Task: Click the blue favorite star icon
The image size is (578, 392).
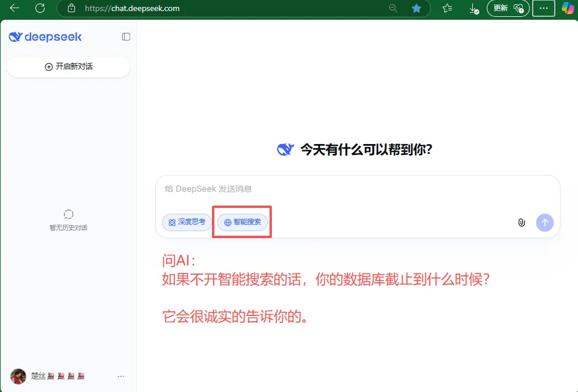Action: click(x=417, y=8)
